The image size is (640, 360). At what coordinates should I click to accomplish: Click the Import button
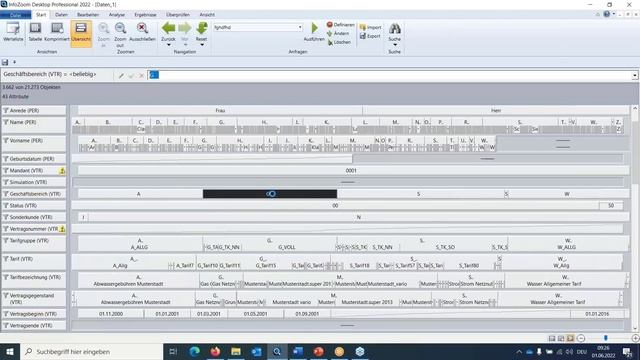pos(370,27)
